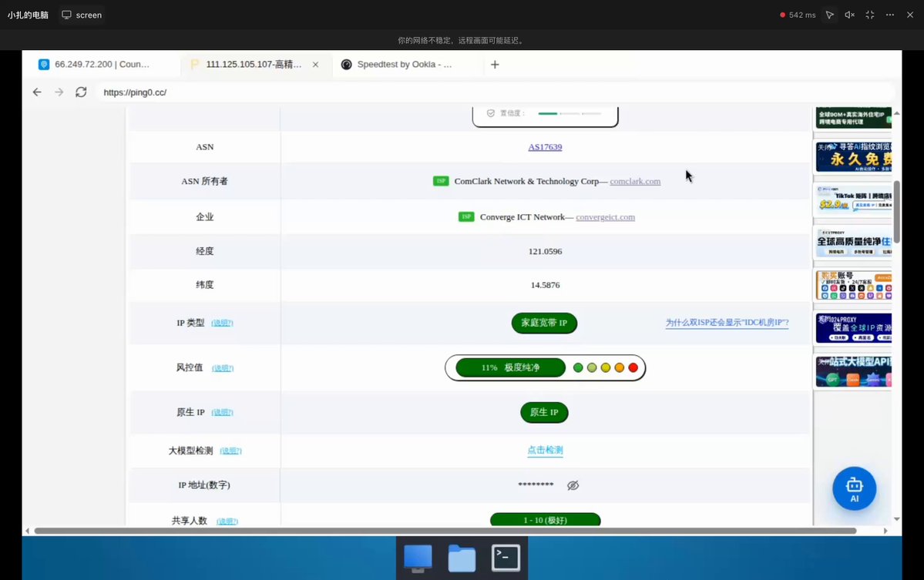Image resolution: width=924 pixels, height=580 pixels.
Task: Unmute remote session audio
Action: click(x=850, y=15)
